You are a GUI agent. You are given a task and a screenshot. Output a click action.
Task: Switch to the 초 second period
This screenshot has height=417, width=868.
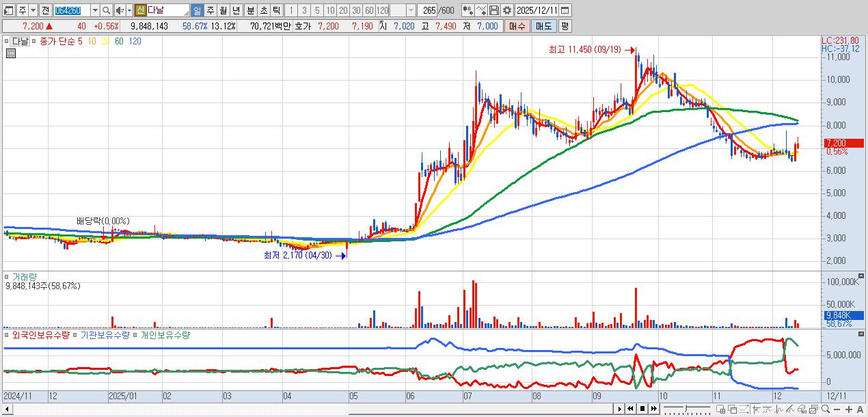(263, 10)
